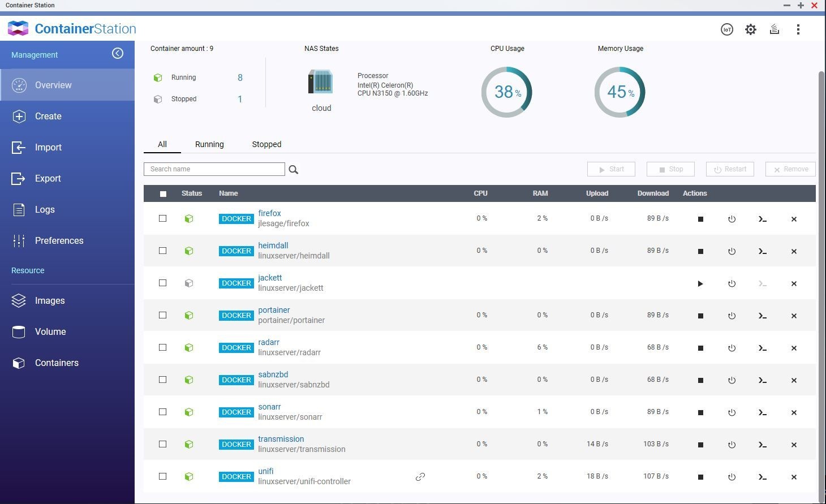
Task: Open Images in the sidebar
Action: pos(67,300)
